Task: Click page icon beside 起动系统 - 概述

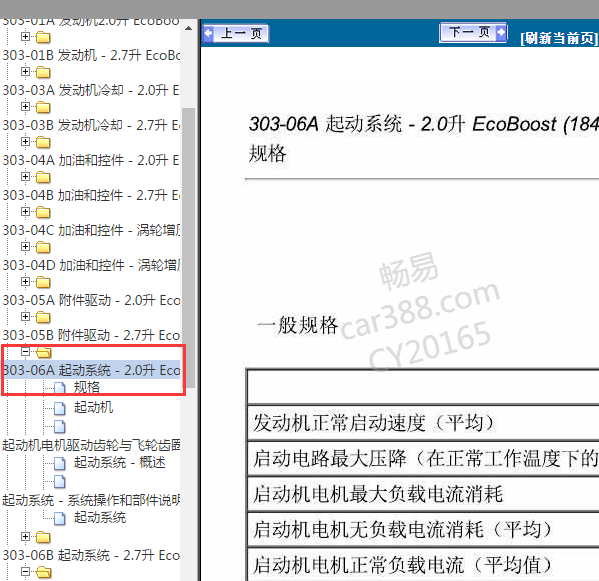Action: 60,463
